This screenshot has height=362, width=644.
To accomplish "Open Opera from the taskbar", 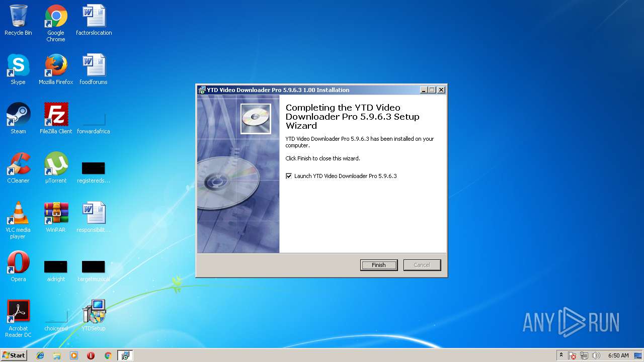I will pyautogui.click(x=91, y=355).
